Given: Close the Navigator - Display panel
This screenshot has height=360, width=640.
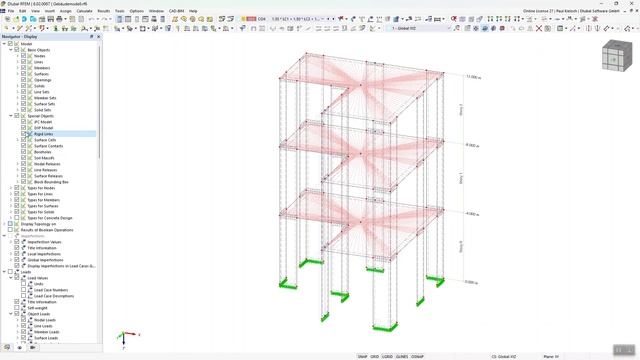Looking at the screenshot, I should point(98,37).
